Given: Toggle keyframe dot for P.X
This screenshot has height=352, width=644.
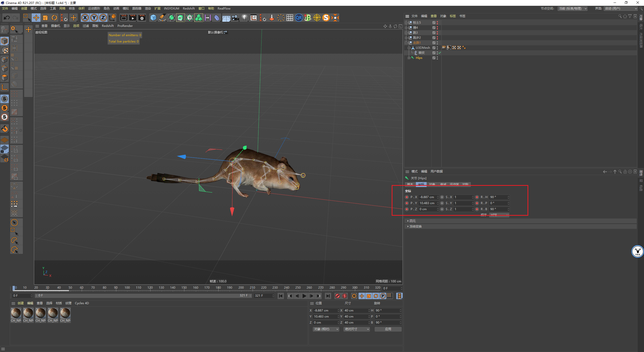Looking at the screenshot, I should [x=407, y=197].
